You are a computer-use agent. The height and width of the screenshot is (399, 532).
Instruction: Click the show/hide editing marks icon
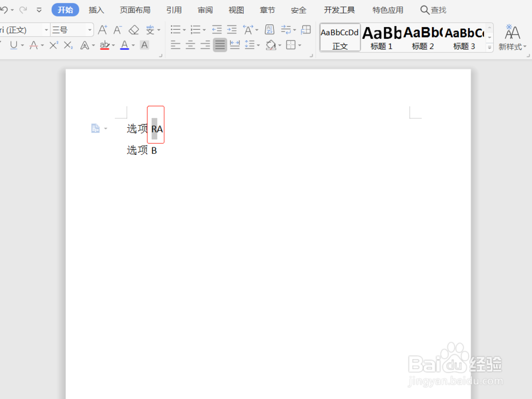pos(286,30)
